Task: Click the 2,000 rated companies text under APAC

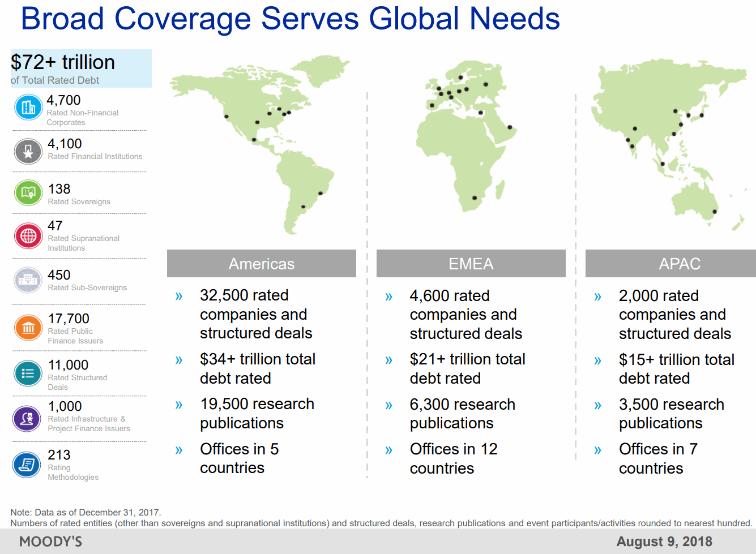Action: pos(675,315)
